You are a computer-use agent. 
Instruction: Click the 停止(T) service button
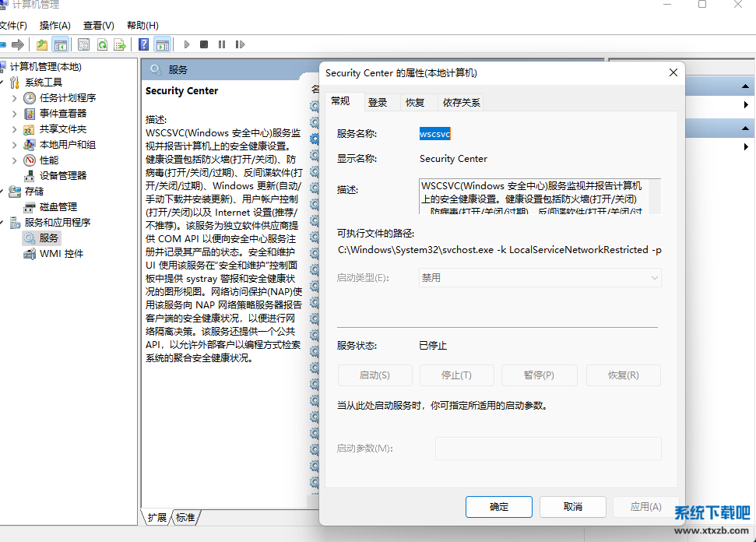(x=456, y=375)
